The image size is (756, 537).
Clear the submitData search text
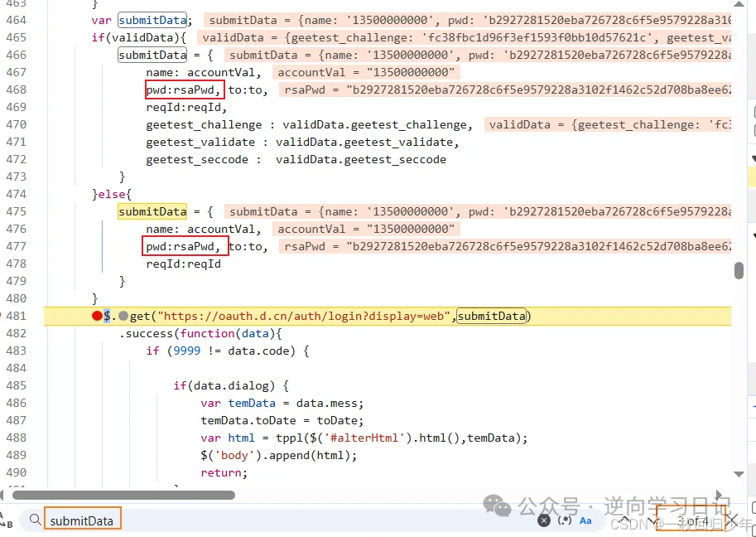544,520
